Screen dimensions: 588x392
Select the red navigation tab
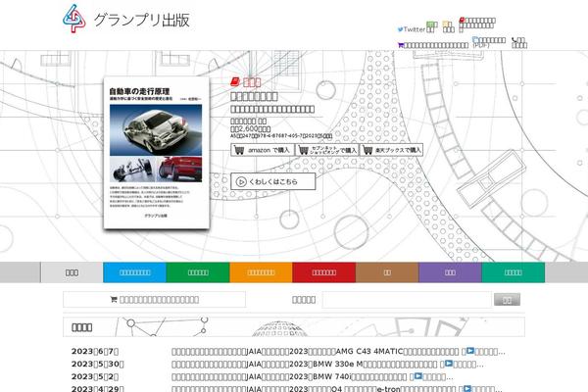coord(324,272)
